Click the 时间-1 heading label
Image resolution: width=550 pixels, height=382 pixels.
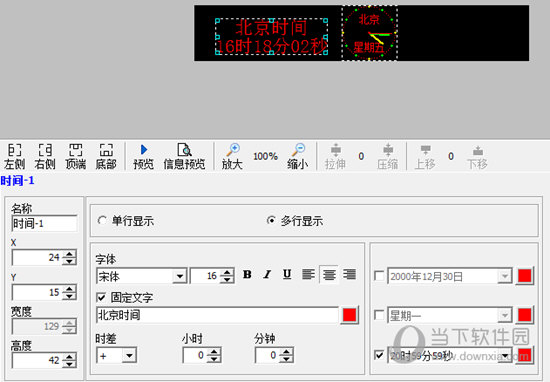pos(18,181)
